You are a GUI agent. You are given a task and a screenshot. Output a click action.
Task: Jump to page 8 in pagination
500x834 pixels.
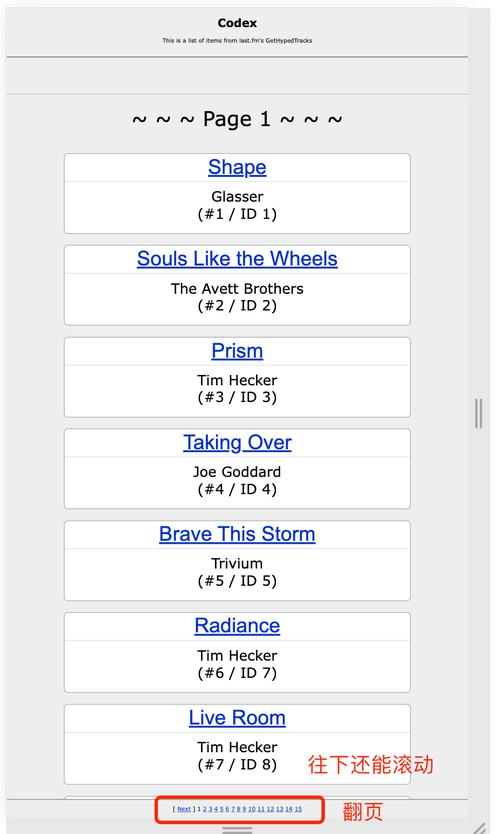point(239,809)
